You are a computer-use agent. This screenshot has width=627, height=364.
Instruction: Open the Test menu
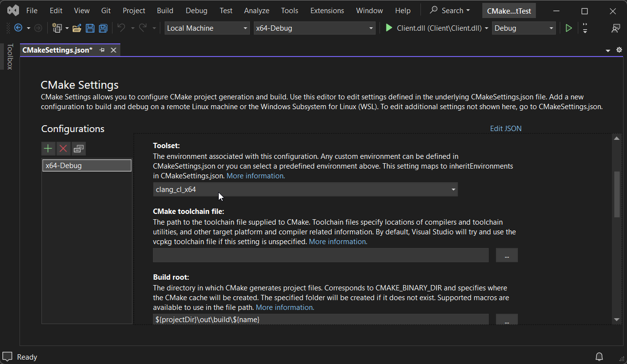point(226,10)
